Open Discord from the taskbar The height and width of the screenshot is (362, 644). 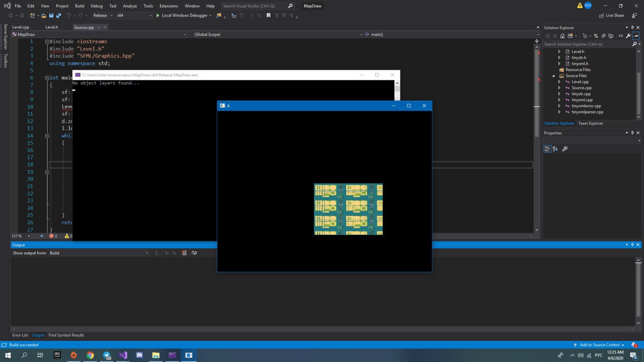[x=139, y=355]
